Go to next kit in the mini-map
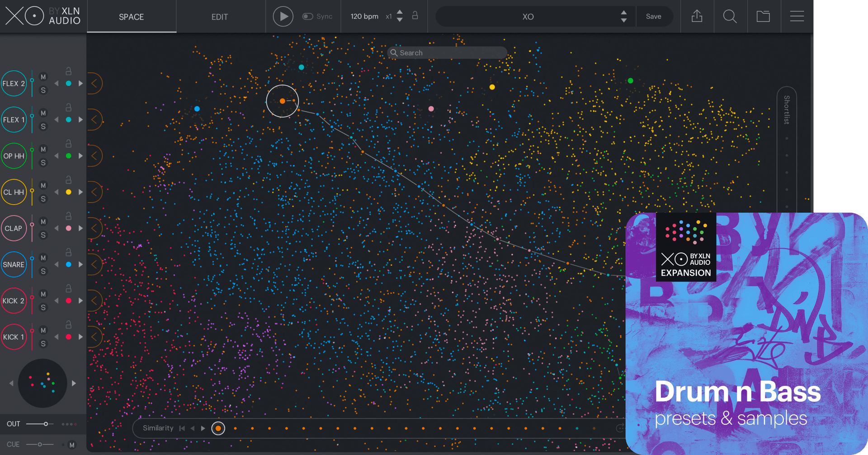The height and width of the screenshot is (455, 868). [74, 383]
